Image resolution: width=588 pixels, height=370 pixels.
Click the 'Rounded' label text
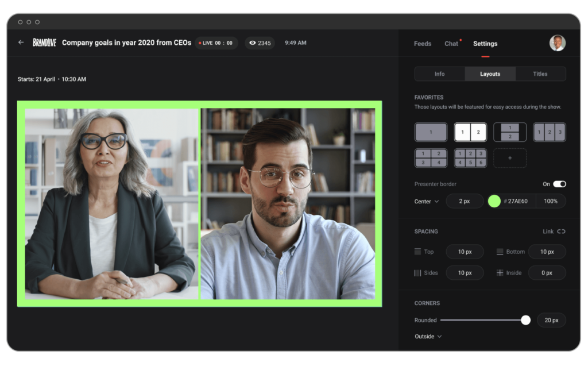coord(425,320)
